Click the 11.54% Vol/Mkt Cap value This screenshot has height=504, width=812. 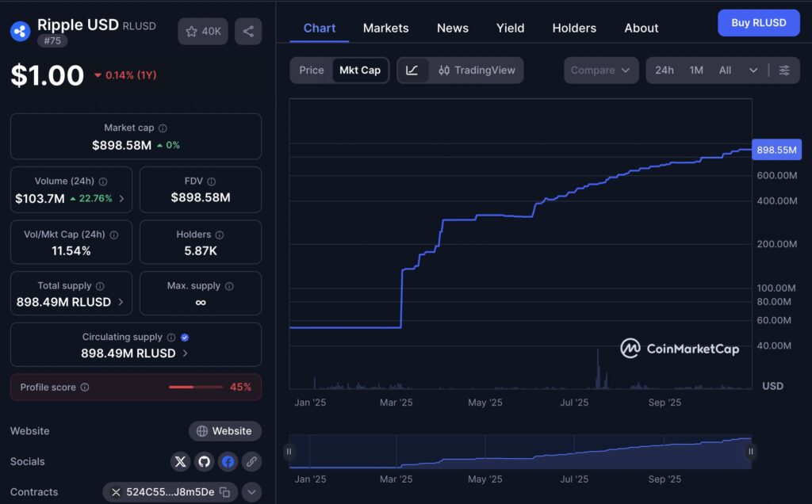71,251
